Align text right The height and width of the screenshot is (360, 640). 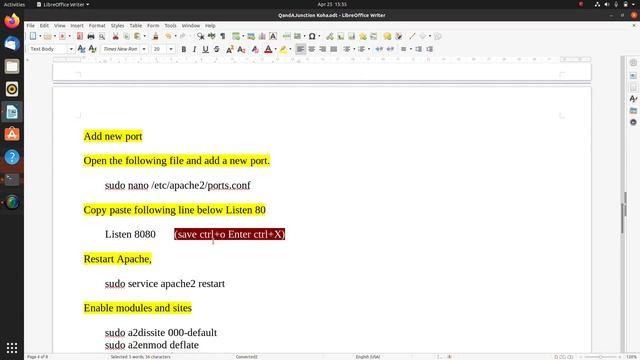point(322,49)
